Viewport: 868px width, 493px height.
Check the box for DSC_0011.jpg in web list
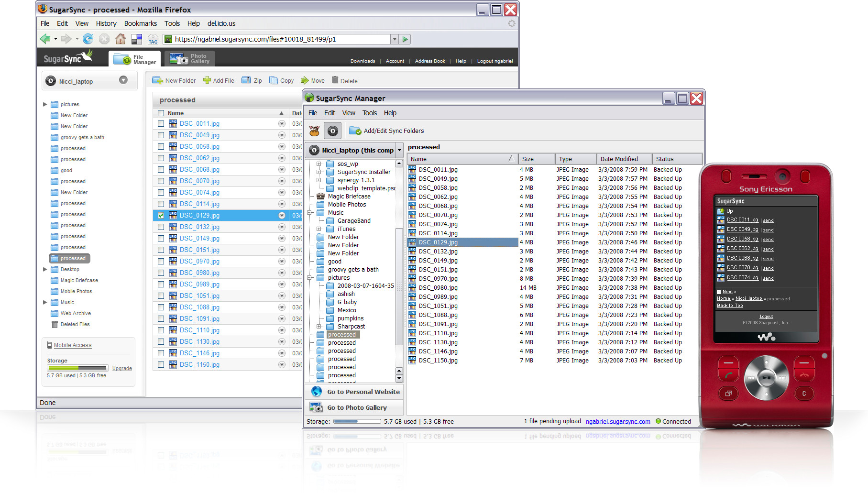click(x=161, y=123)
